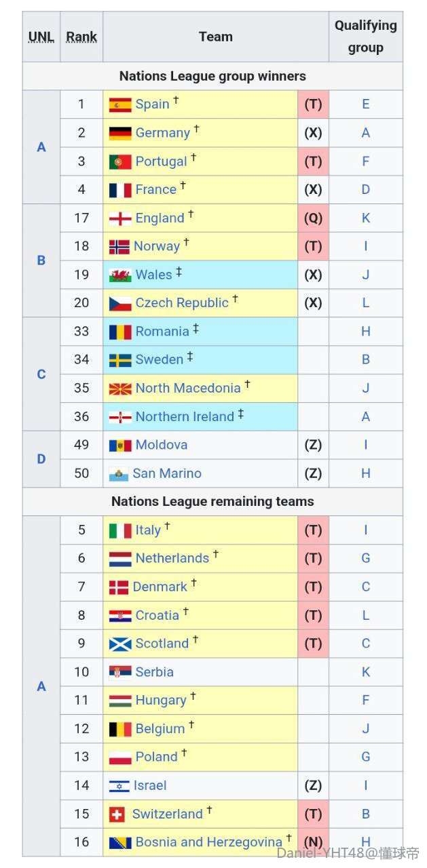Image resolution: width=427 pixels, height=868 pixels.
Task: Open the England team link
Action: click(x=160, y=218)
